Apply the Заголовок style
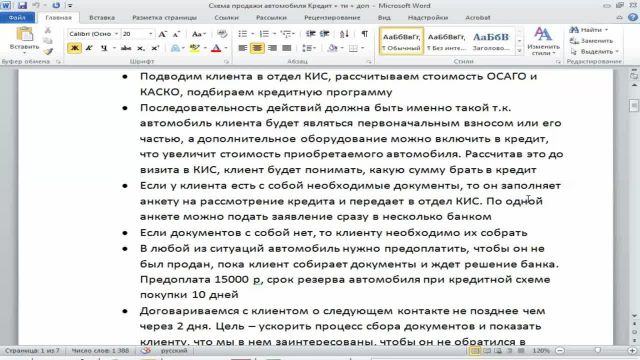The height and width of the screenshot is (360, 640). click(491, 42)
